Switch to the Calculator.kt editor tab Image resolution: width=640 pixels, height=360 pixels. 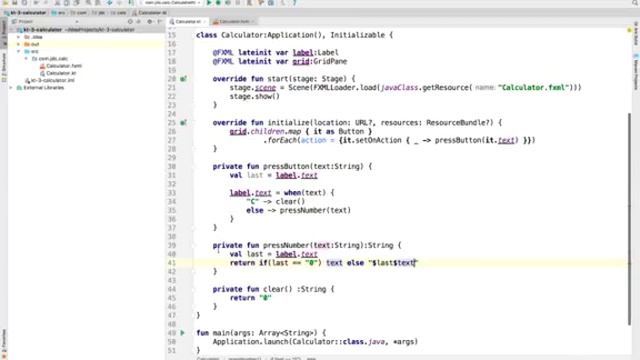click(186, 22)
